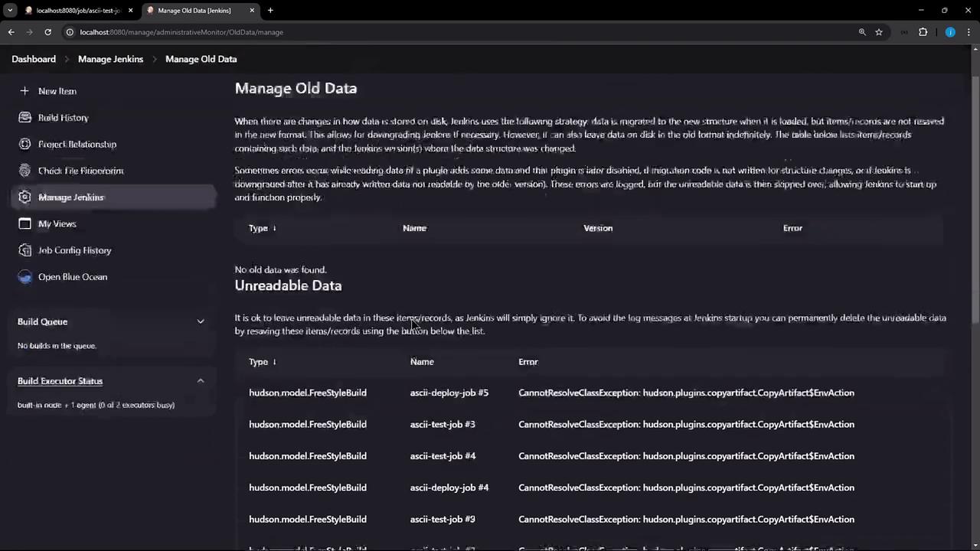
Task: Click the Check File Fingerprint icon
Action: pos(24,171)
